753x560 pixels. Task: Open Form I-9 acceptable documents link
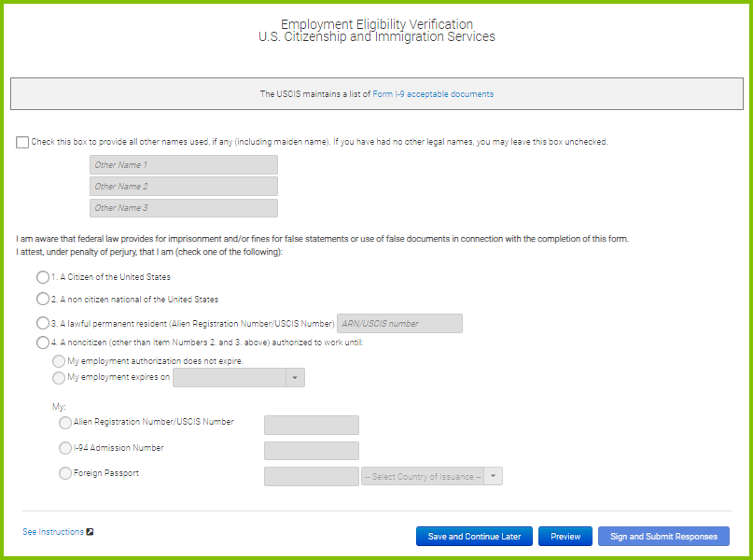click(433, 94)
